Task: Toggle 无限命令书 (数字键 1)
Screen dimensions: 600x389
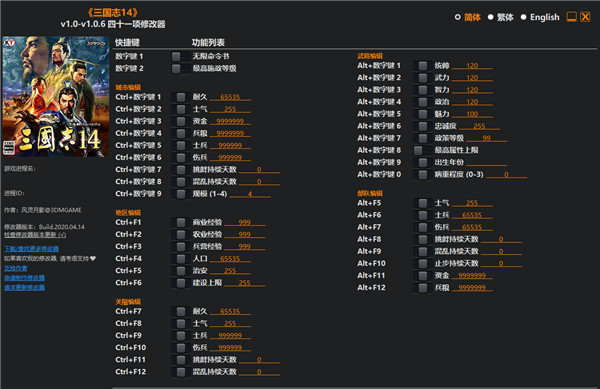Action: pyautogui.click(x=181, y=57)
